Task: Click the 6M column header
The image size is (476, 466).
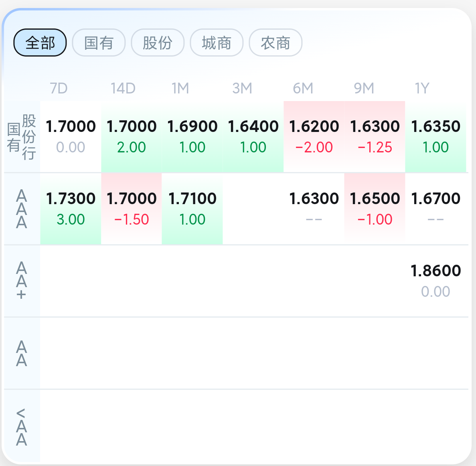Action: click(303, 88)
